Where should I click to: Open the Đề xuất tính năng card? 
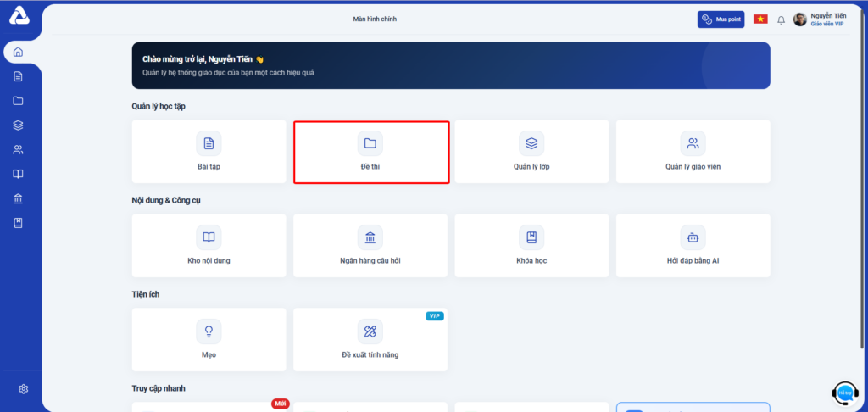[370, 339]
